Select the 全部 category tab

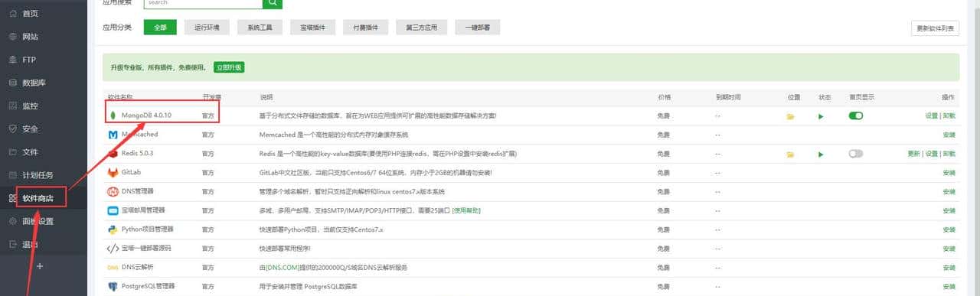coord(160,28)
